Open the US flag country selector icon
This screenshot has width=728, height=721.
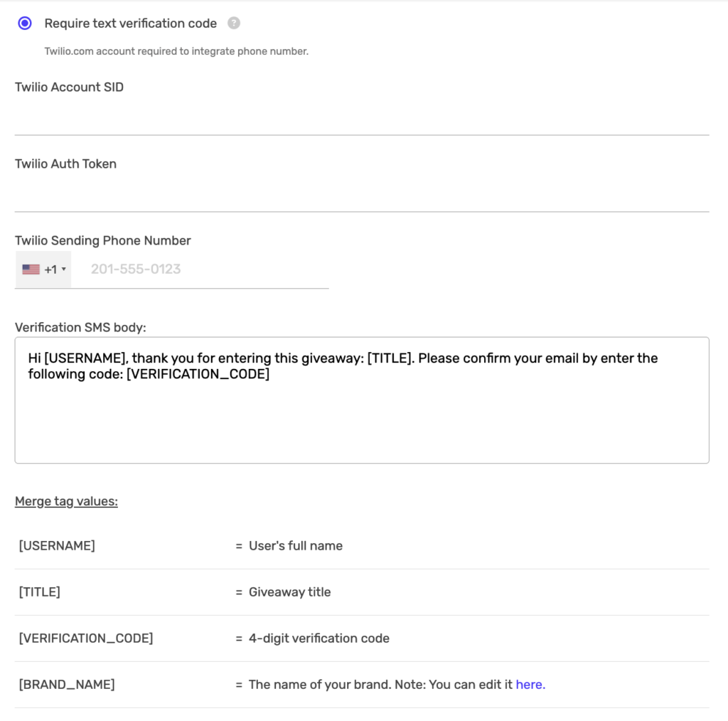31,269
